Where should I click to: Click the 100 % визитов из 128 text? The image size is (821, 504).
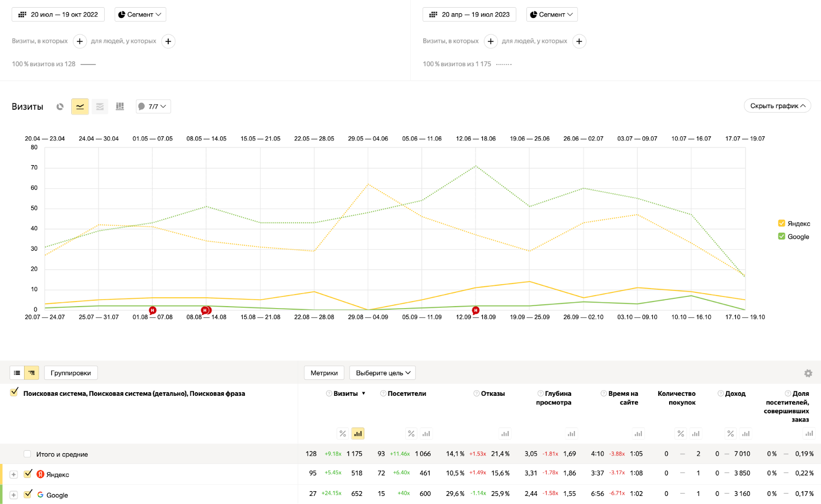point(44,64)
